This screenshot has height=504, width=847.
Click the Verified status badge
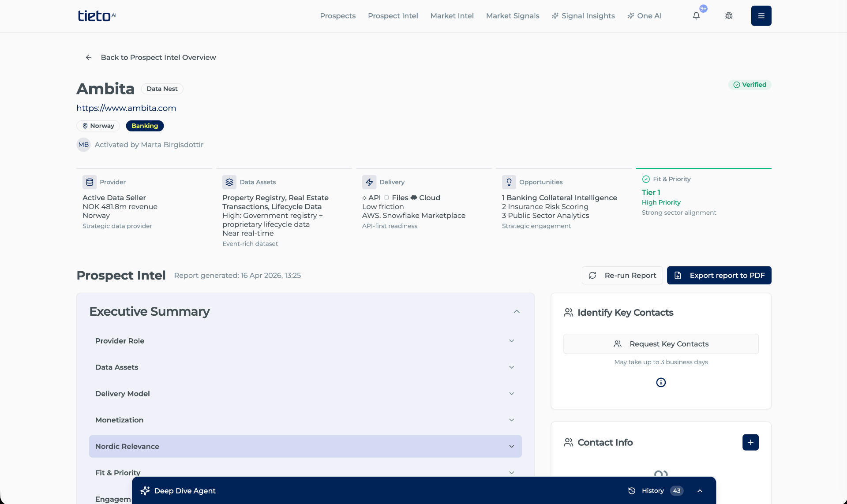[x=750, y=85]
